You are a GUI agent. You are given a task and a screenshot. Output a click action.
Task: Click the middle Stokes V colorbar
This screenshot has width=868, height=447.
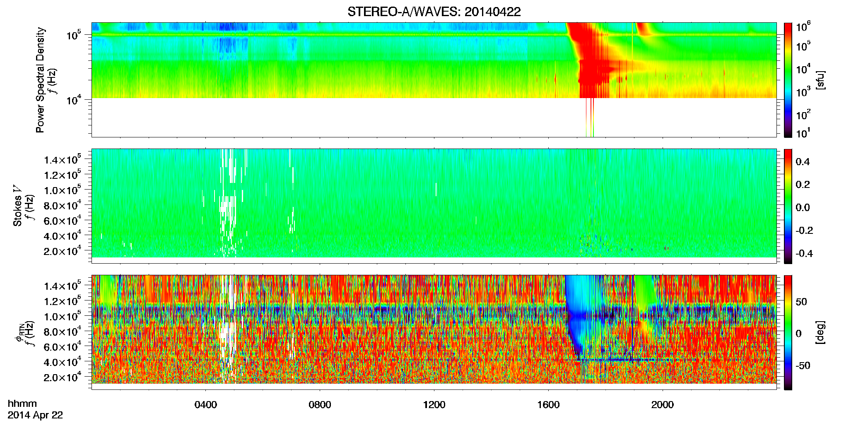(788, 206)
